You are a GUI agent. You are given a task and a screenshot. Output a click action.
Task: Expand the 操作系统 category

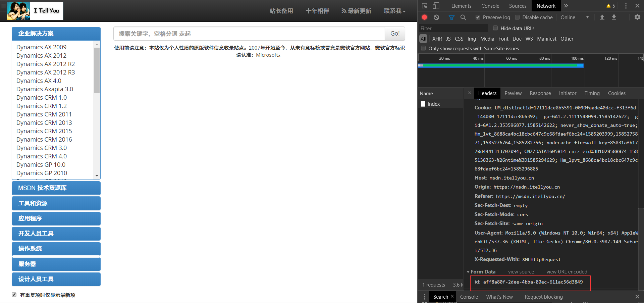[x=56, y=249]
